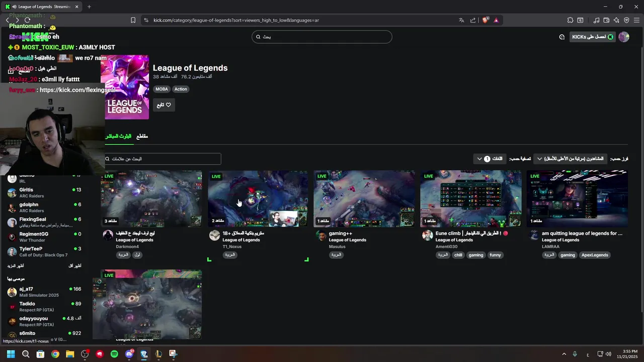Show hidden system tray icons
Screen dimensions: 644x362
pyautogui.click(x=564, y=354)
